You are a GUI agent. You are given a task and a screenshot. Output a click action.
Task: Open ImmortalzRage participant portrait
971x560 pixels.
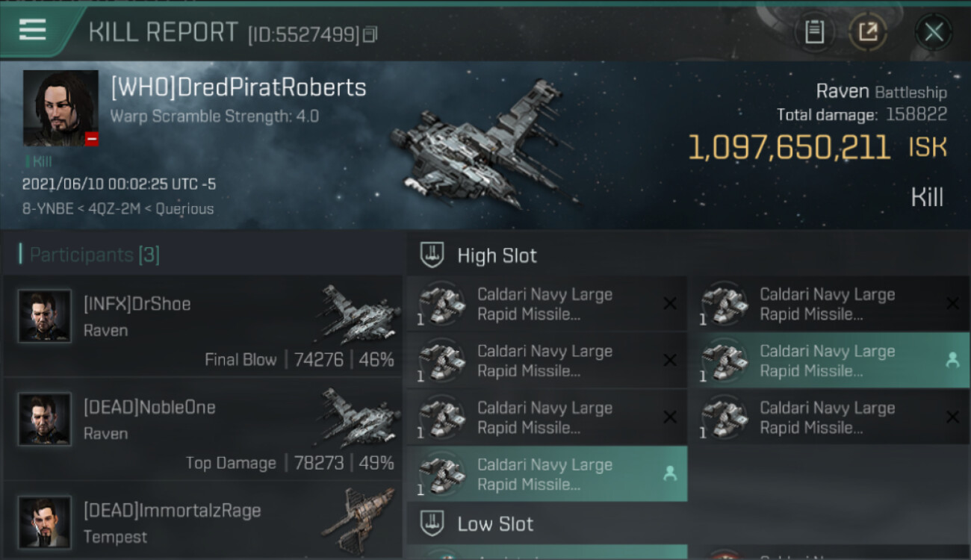click(x=45, y=522)
